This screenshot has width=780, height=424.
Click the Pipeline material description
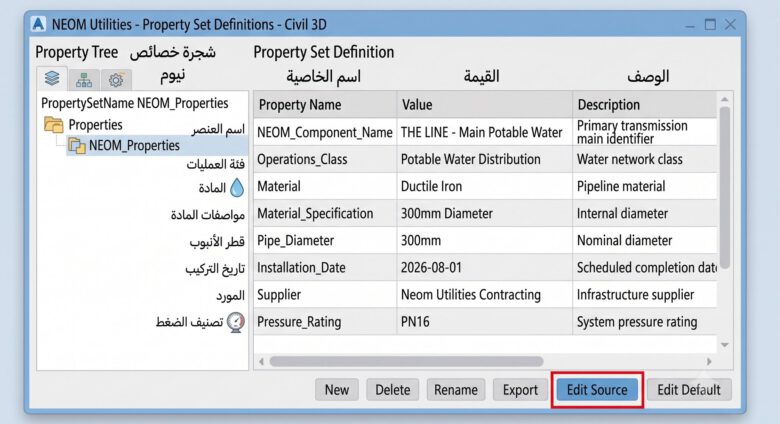(x=621, y=186)
